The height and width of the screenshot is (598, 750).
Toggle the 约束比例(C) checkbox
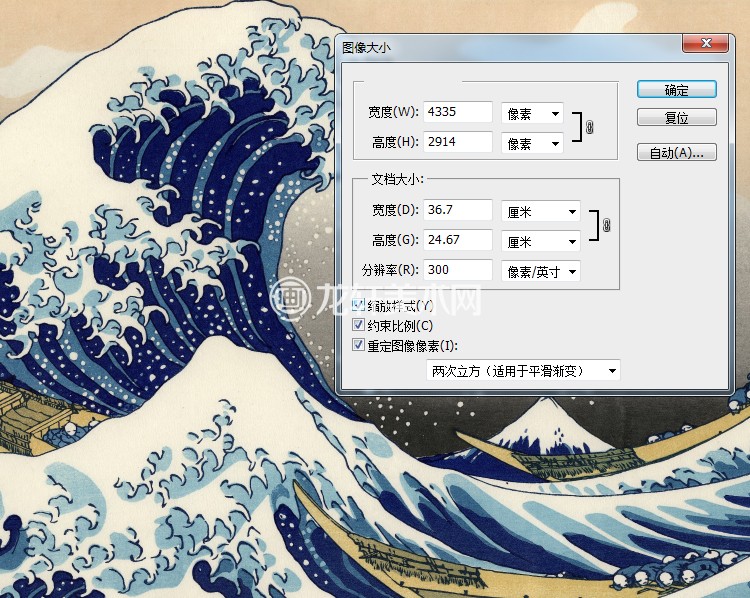tap(358, 325)
